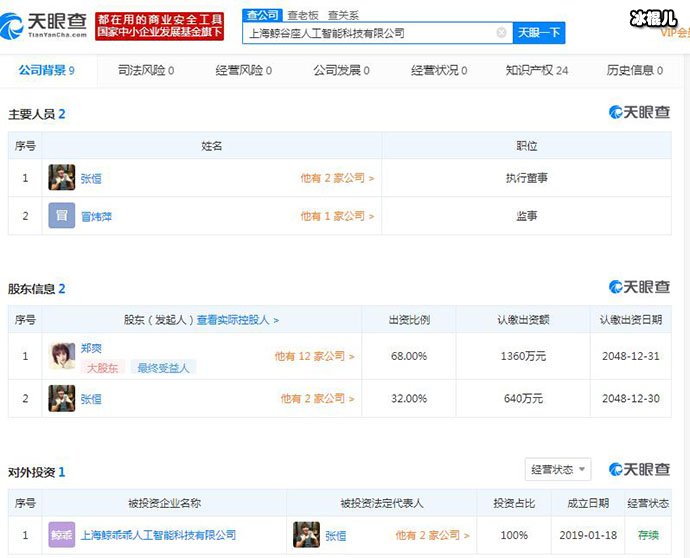
Task: Click the 股东信息 section heading
Action: point(37,289)
